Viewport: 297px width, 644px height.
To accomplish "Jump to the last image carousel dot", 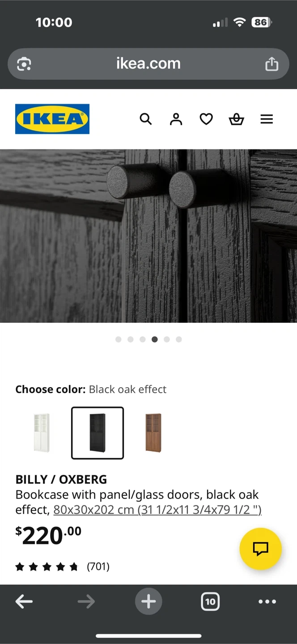I will pyautogui.click(x=179, y=339).
